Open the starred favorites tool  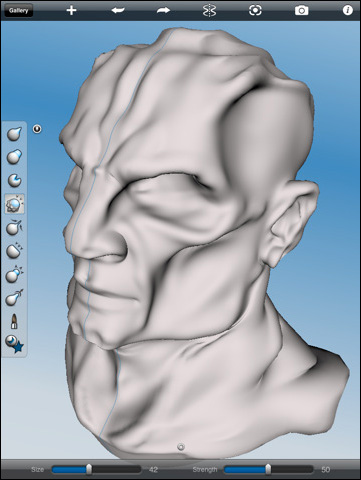point(15,344)
